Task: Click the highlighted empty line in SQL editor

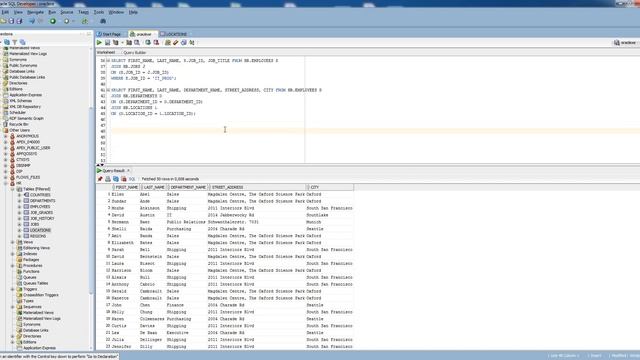Action: tap(375, 131)
